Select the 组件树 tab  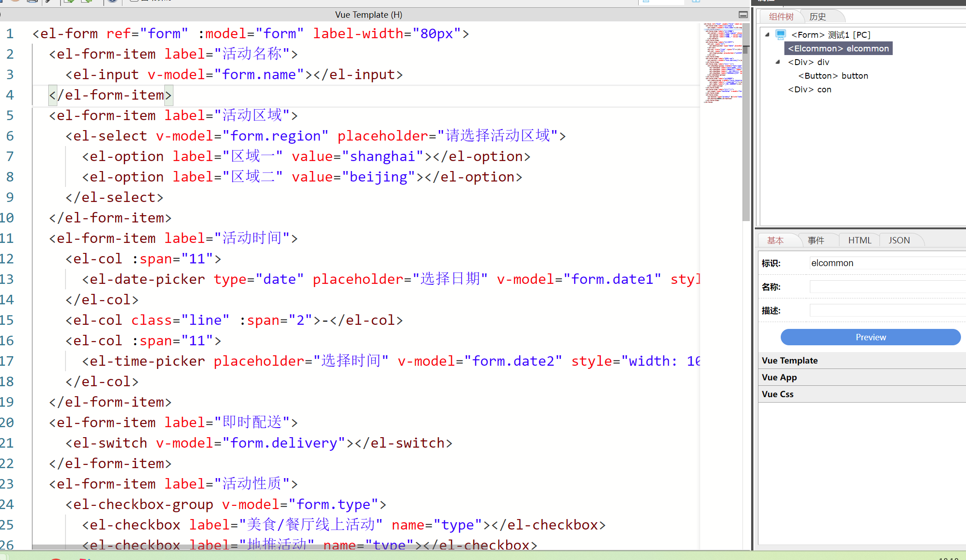(781, 17)
